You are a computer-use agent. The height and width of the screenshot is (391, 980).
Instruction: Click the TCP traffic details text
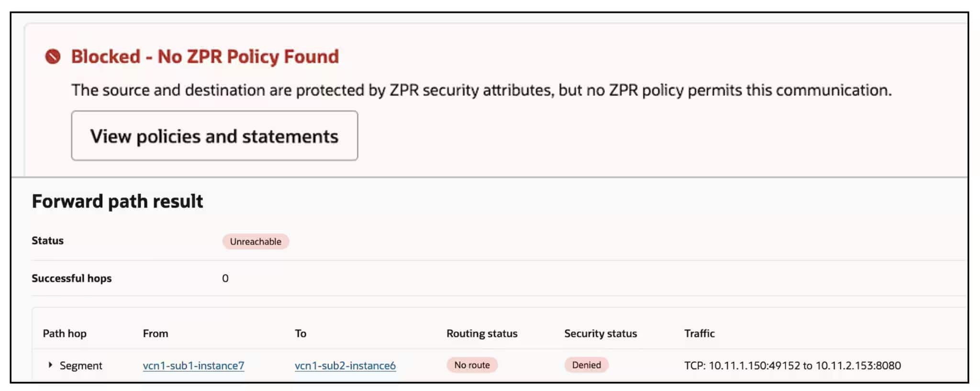point(792,366)
